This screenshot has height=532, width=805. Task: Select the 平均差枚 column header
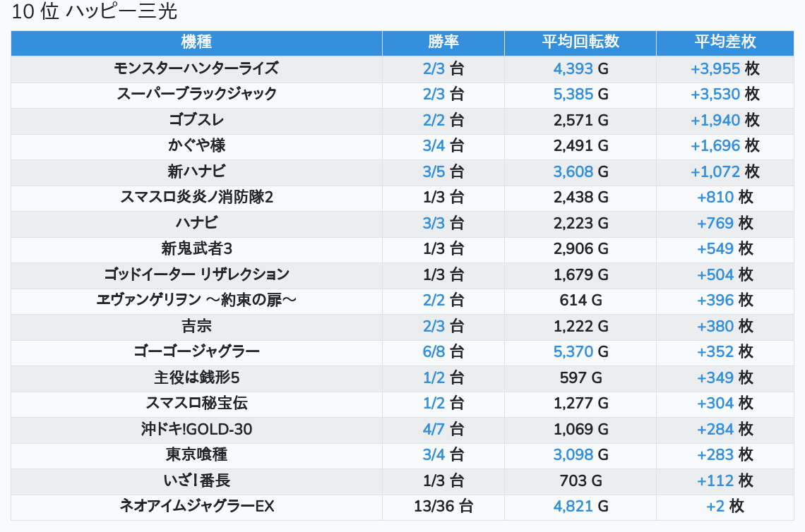pyautogui.click(x=724, y=42)
